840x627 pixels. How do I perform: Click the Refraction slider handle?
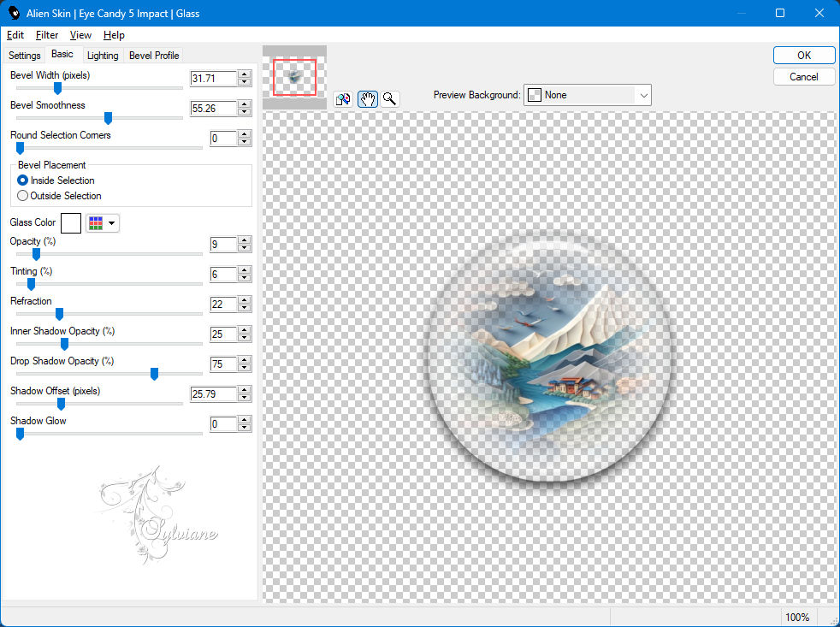point(60,314)
